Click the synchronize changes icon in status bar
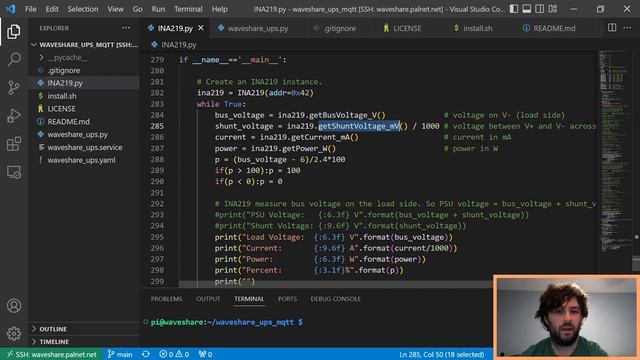This screenshot has height=360, width=640. click(146, 354)
